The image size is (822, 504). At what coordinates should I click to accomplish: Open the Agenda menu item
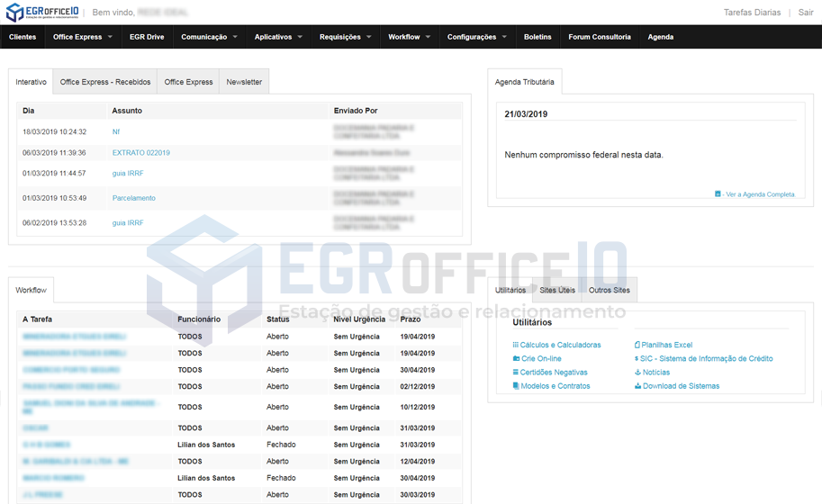(x=661, y=37)
